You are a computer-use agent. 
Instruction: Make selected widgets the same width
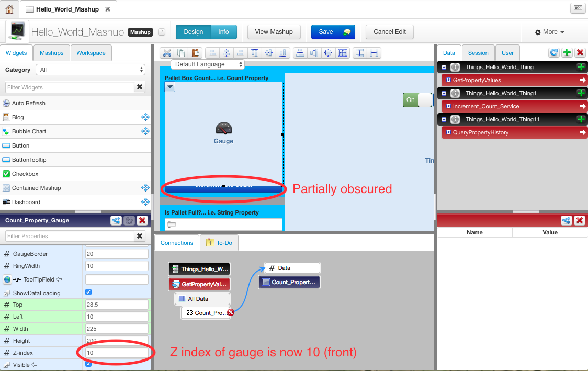[x=300, y=53]
